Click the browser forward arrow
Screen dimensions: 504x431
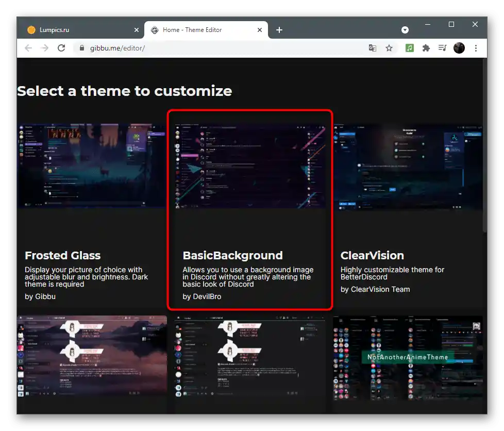pos(45,48)
